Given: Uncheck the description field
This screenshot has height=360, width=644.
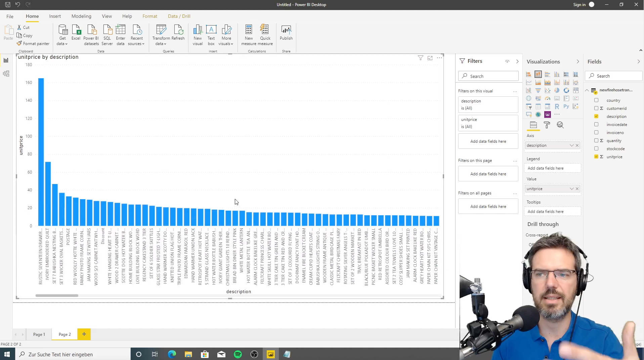Looking at the screenshot, I should 596,116.
